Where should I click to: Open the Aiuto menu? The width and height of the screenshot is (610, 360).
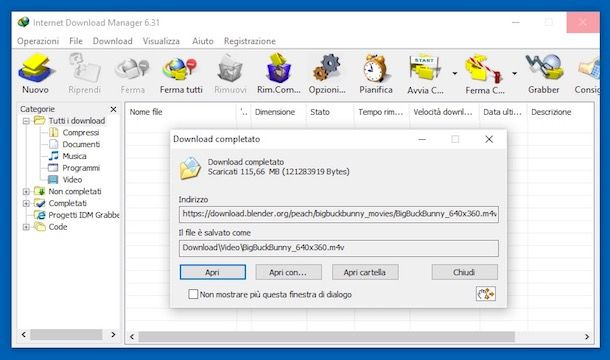pos(203,41)
